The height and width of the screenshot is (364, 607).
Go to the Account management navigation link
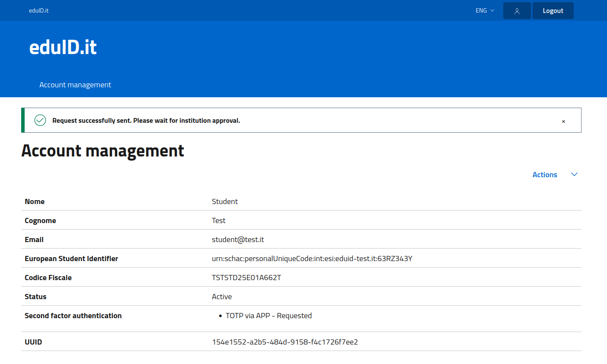75,85
